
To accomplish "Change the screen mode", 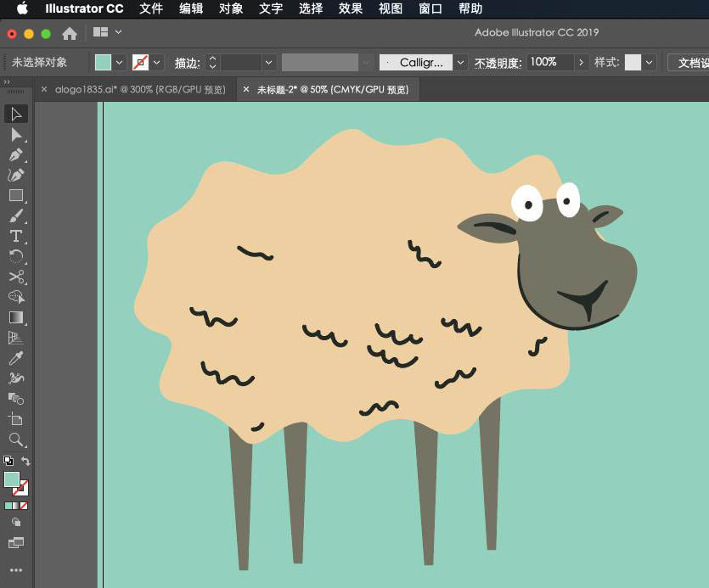I will coord(16,542).
